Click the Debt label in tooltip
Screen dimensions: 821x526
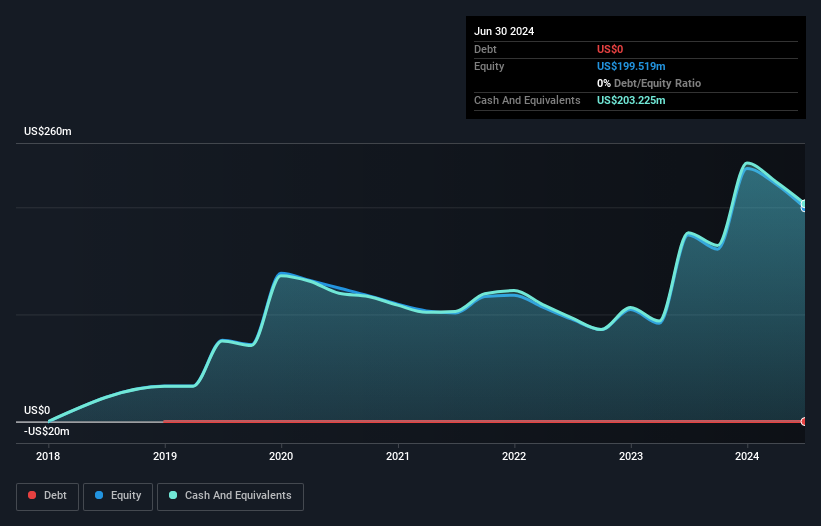pyautogui.click(x=485, y=49)
